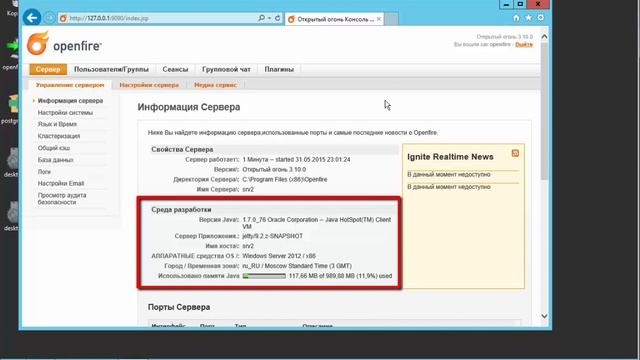Image resolution: width=640 pixels, height=360 pixels.
Task: Open the browser home icon
Action: click(516, 18)
